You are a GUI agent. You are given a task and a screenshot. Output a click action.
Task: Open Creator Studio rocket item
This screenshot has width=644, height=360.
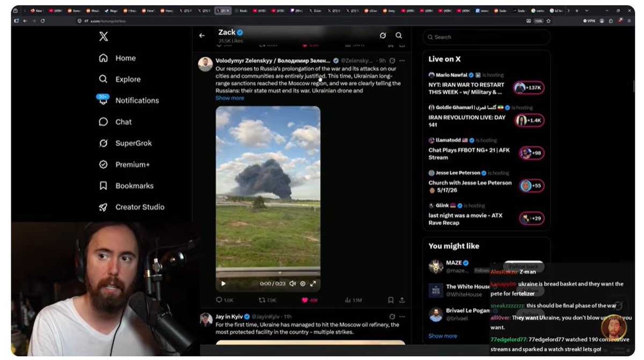pyautogui.click(x=131, y=207)
